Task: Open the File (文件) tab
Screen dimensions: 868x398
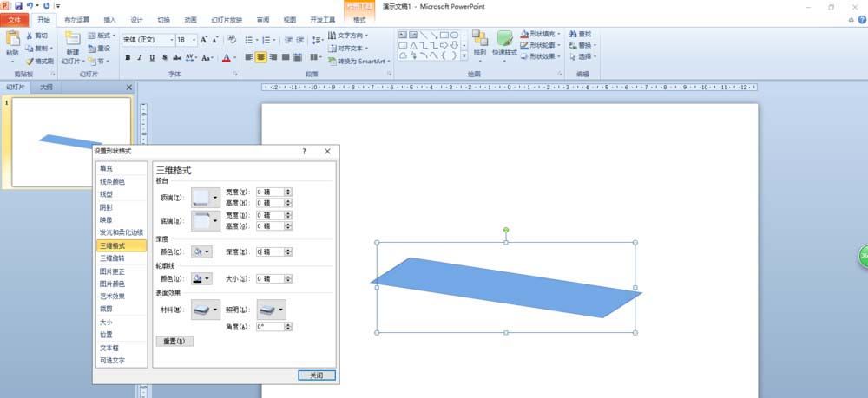Action: tap(15, 20)
